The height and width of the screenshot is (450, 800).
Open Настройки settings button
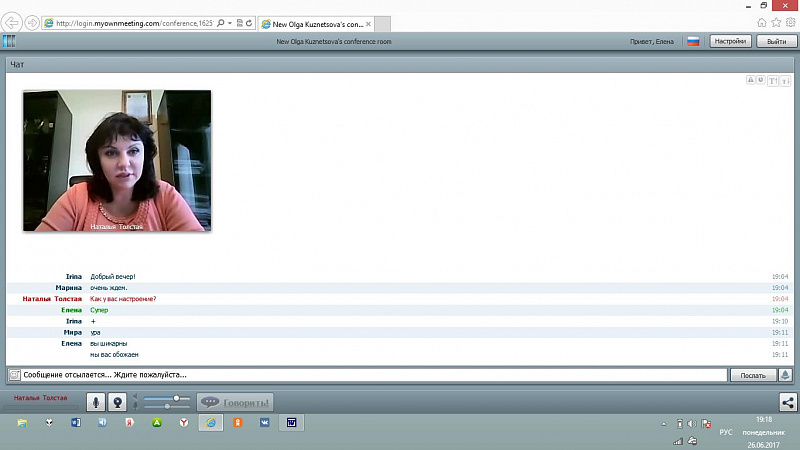[x=729, y=41]
